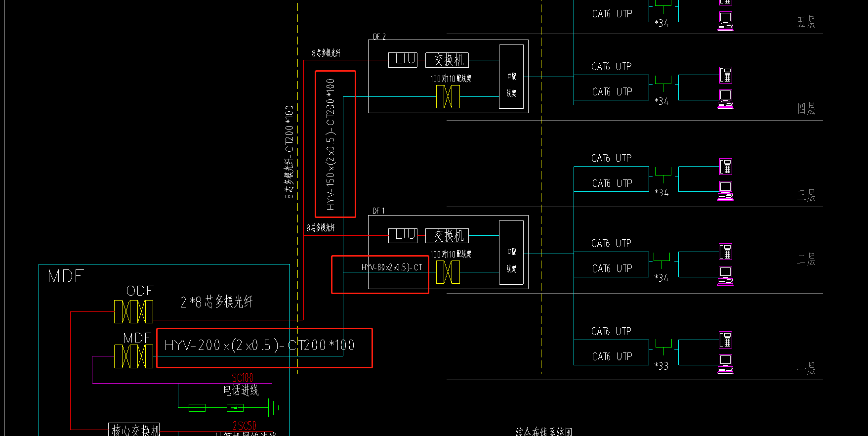Viewport: 868px width, 436px height.
Task: Click the 一层 floor label
Action: click(806, 369)
